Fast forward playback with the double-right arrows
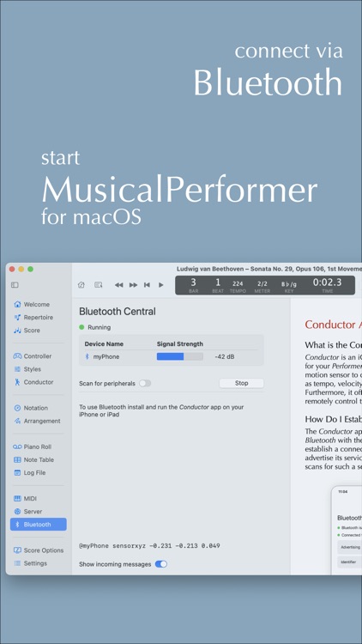Viewport: 362px width, 644px height. tap(133, 284)
